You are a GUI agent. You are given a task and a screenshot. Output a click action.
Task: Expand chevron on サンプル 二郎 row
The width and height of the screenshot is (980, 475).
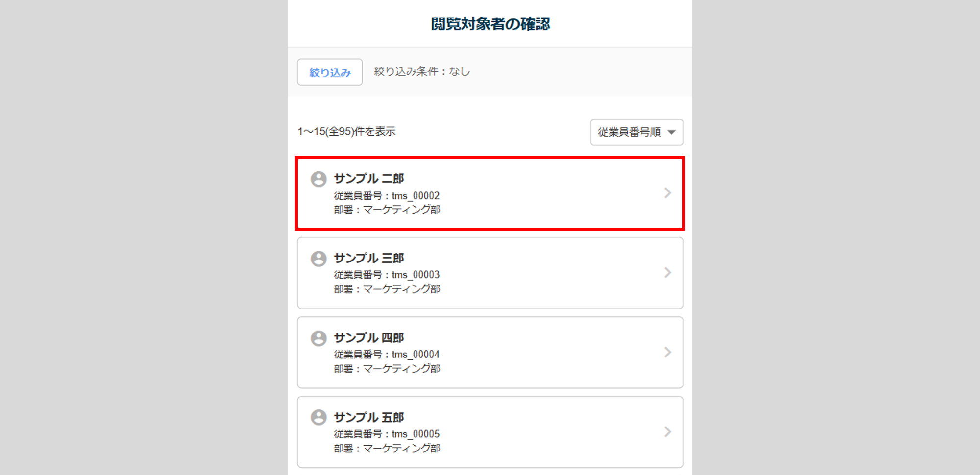click(667, 193)
